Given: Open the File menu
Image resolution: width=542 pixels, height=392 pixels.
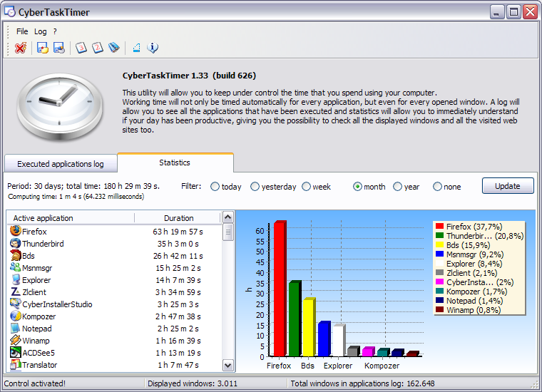Looking at the screenshot, I should 22,31.
